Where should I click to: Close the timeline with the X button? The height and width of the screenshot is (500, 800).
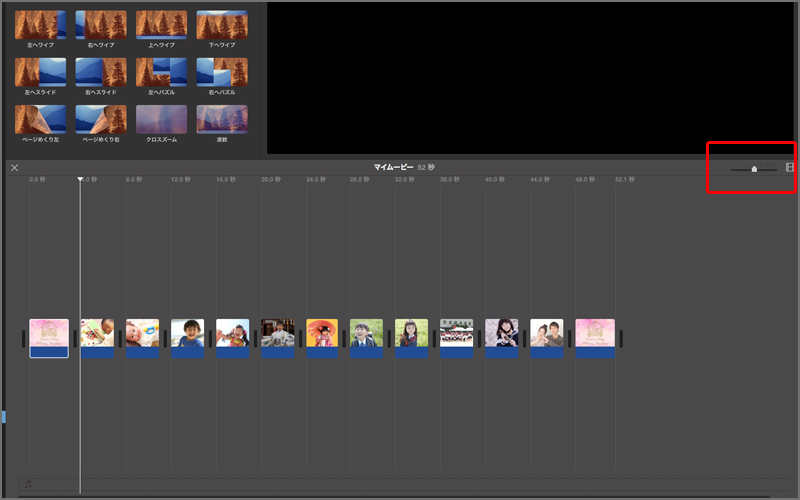coord(14,167)
